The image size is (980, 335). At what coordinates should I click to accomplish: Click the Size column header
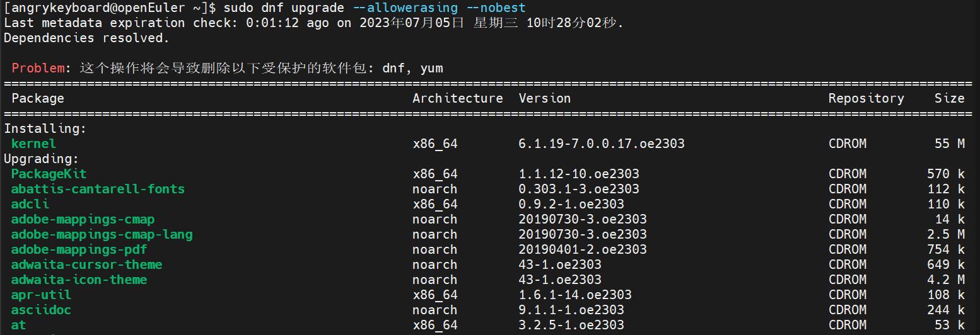949,98
